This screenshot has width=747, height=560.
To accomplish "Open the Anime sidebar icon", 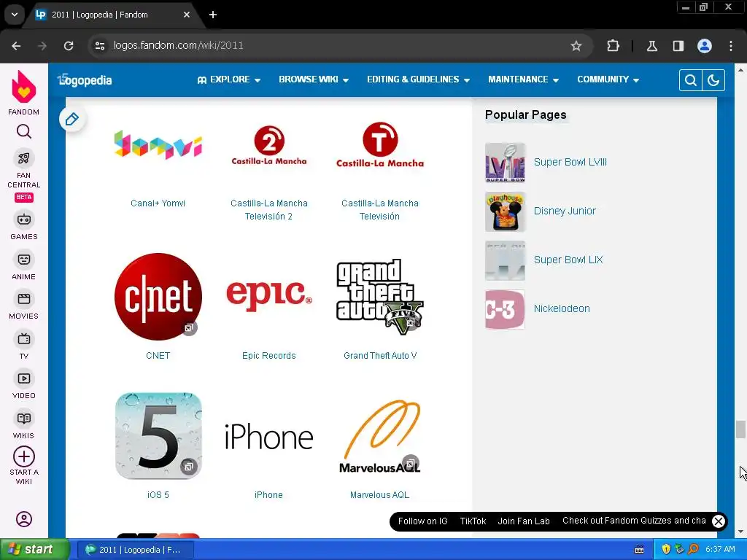I will pos(24,260).
